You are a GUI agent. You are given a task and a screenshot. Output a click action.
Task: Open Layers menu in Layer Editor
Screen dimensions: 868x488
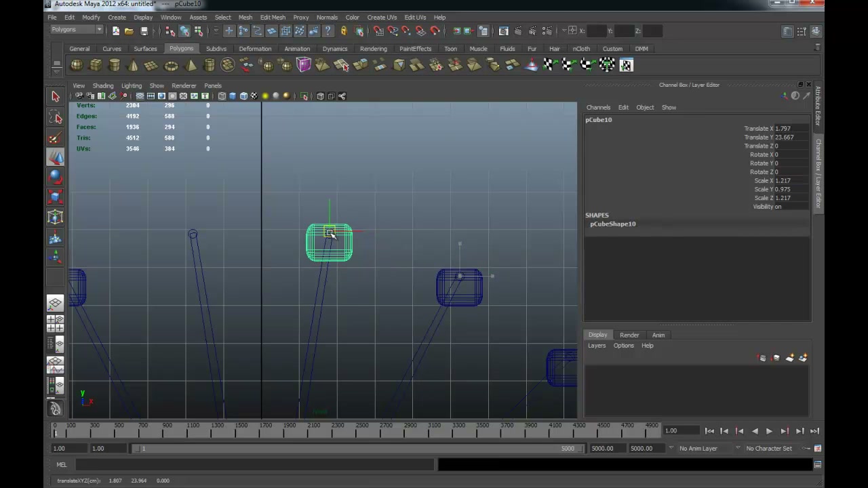coord(597,346)
